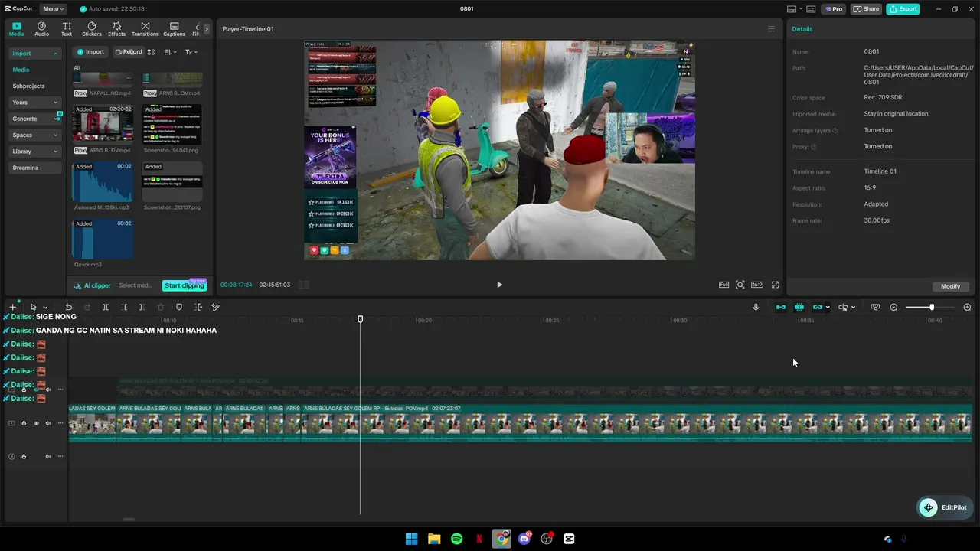Click the Select media field for AI clipper
The width and height of the screenshot is (980, 551).
(136, 285)
